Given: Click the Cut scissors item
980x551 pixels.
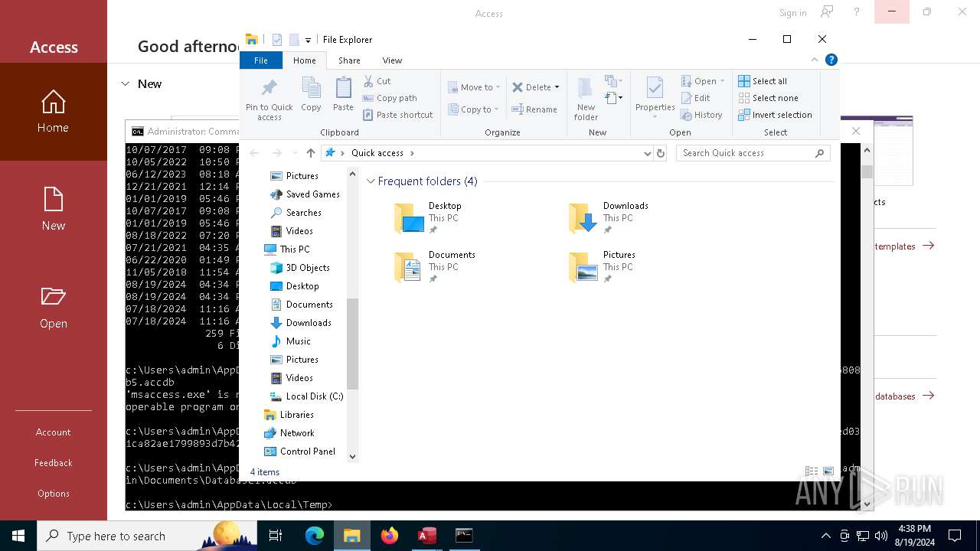Looking at the screenshot, I should coord(377,81).
